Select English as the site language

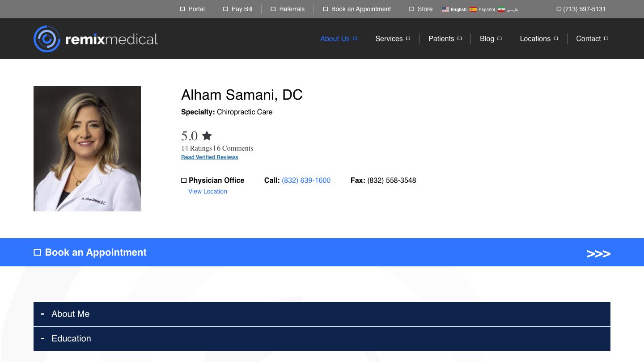tap(454, 9)
